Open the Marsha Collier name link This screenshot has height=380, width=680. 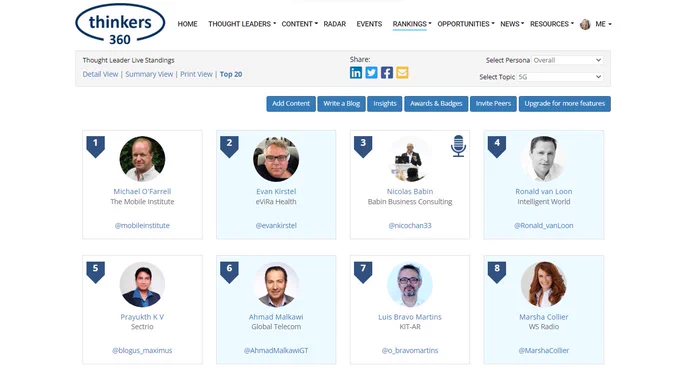point(544,317)
